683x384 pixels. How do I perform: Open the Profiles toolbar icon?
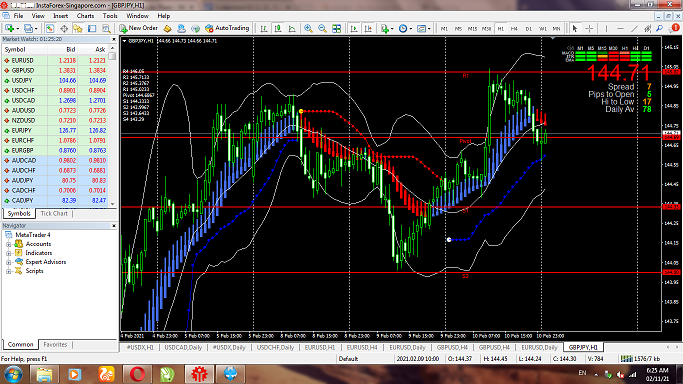point(28,28)
